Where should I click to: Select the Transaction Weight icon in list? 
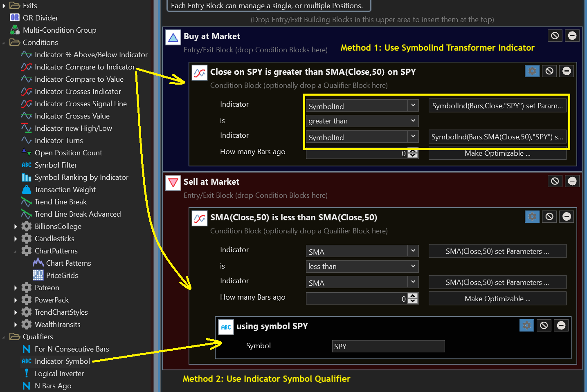point(27,190)
